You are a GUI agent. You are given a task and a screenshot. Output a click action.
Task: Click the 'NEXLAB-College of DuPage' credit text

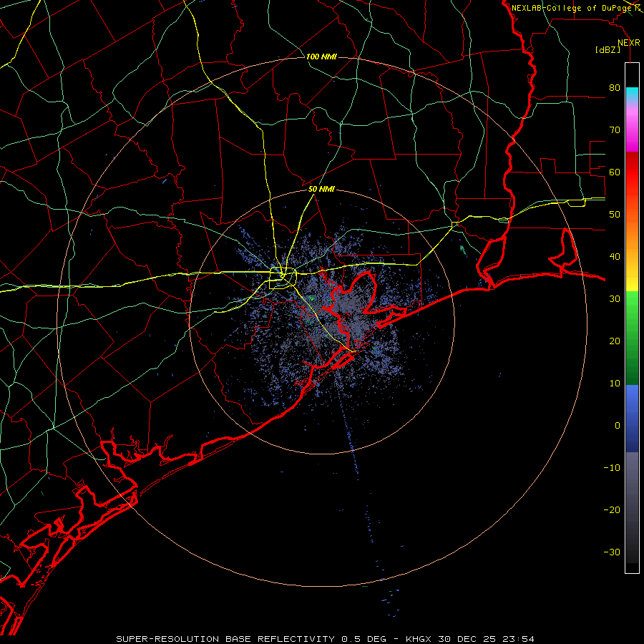click(570, 8)
